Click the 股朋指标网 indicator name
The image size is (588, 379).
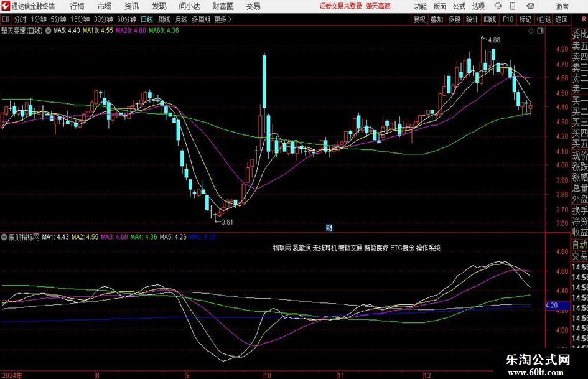coord(24,237)
